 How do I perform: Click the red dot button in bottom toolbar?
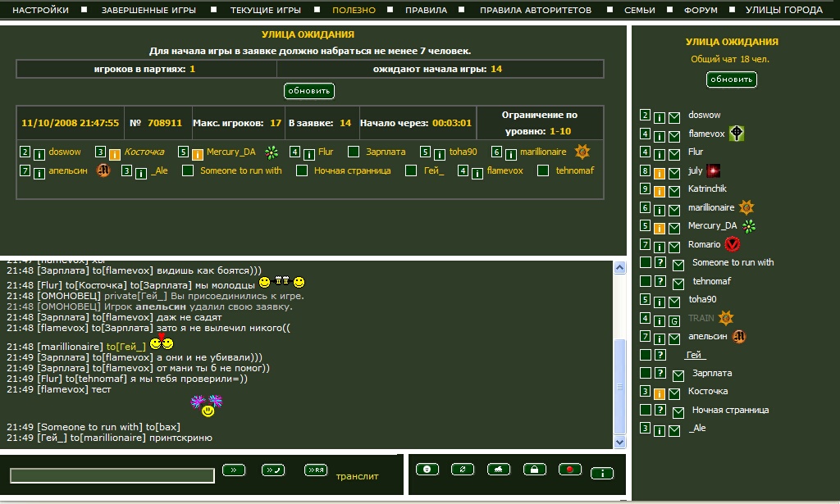pos(569,470)
